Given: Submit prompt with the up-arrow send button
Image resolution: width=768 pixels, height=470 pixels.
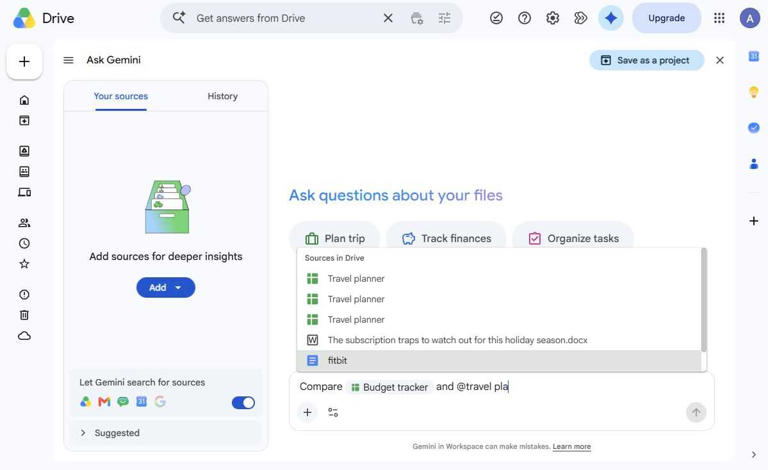Looking at the screenshot, I should click(x=696, y=412).
